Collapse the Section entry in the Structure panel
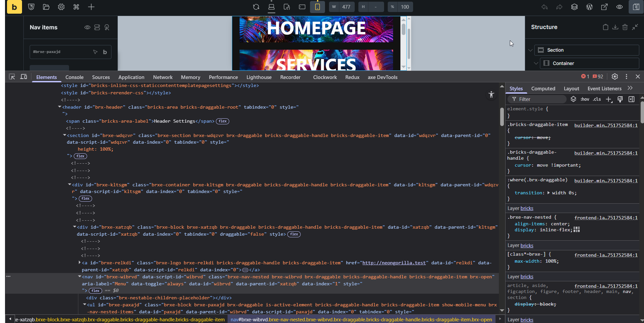The image size is (644, 323). coord(530,50)
